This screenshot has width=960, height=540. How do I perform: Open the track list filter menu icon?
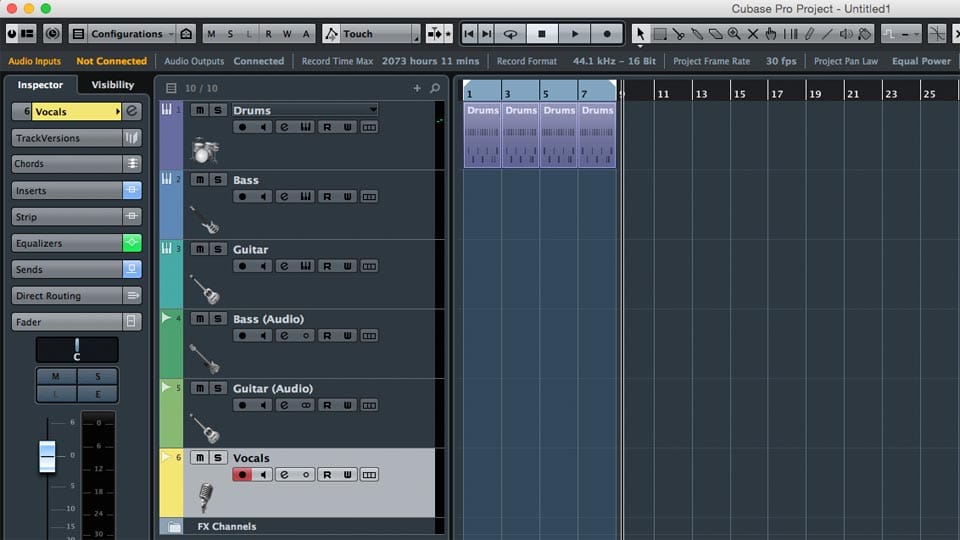coord(171,88)
